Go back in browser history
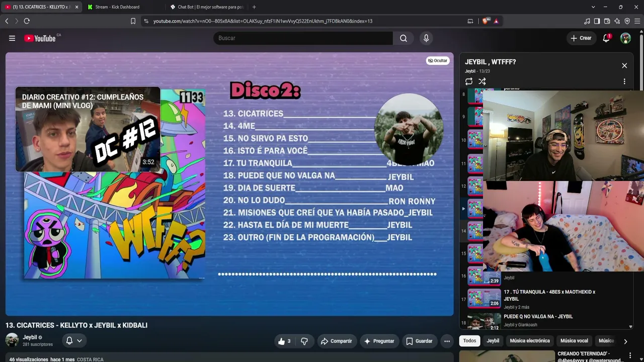 (x=7, y=21)
